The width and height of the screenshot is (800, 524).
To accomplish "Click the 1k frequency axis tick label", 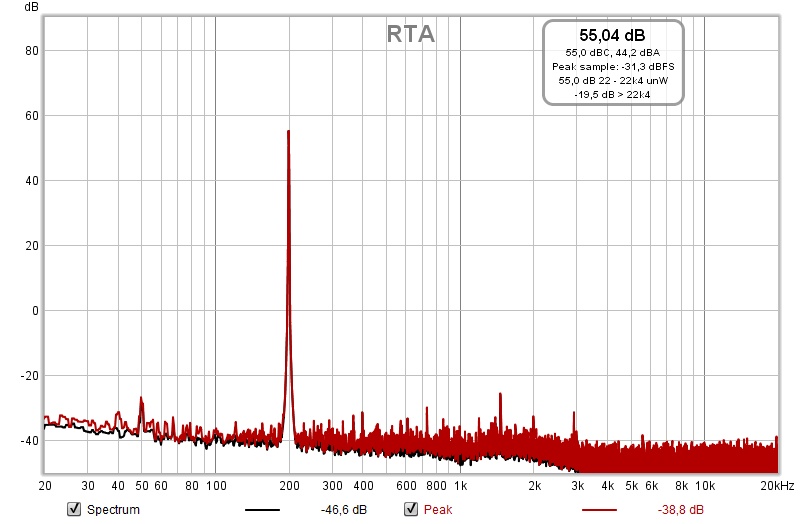I will coord(460,486).
